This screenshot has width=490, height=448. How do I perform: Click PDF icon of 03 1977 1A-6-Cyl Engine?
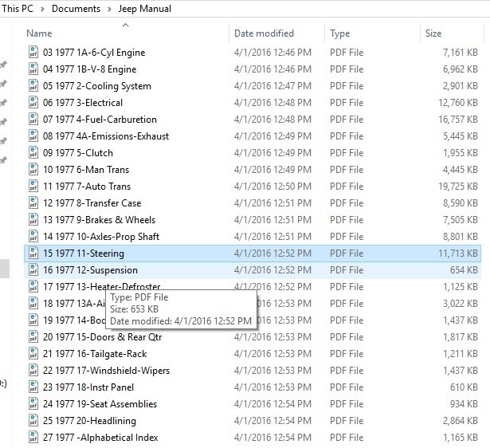click(33, 52)
